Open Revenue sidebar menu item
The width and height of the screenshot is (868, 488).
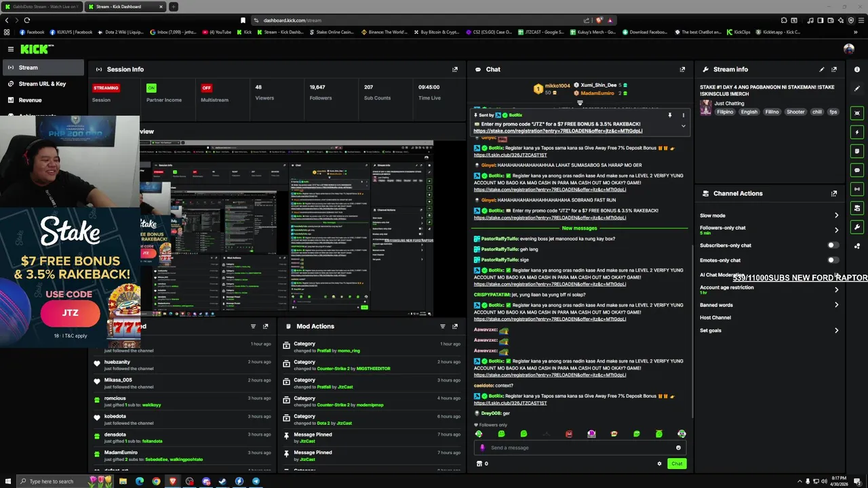[43, 100]
